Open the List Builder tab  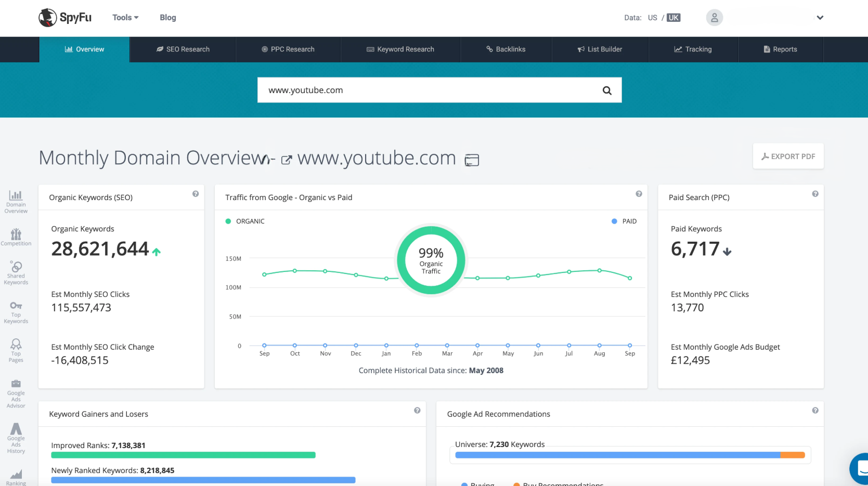[x=600, y=49]
